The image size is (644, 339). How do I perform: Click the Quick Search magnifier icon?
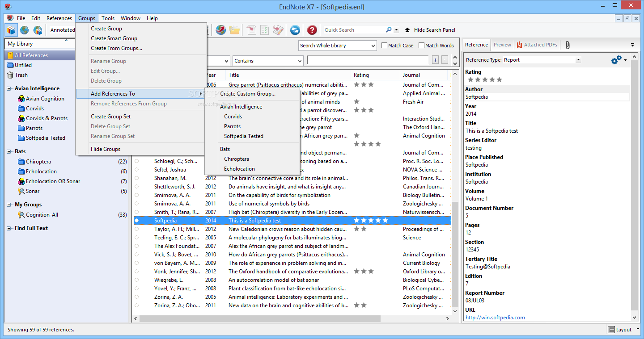pos(389,30)
